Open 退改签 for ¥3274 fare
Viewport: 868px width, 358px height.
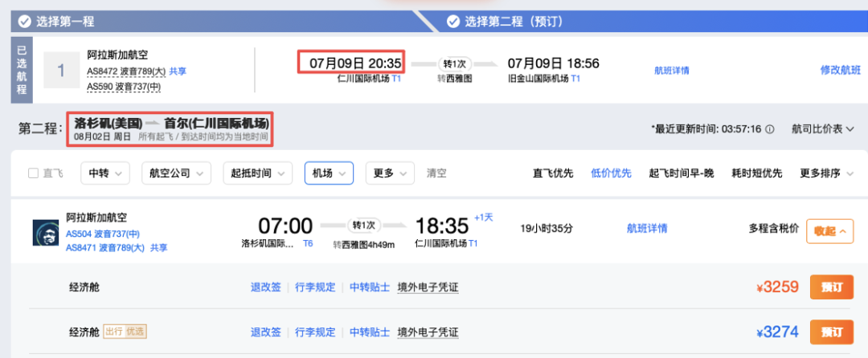click(x=266, y=332)
